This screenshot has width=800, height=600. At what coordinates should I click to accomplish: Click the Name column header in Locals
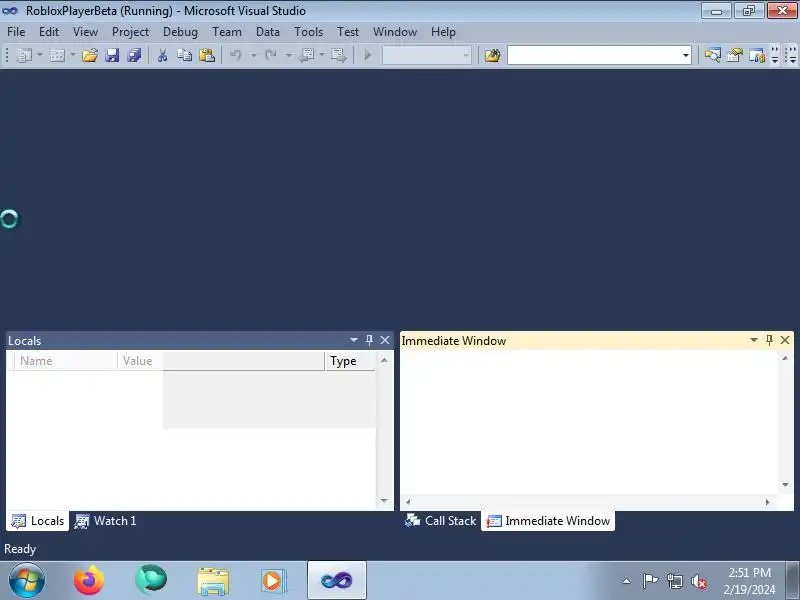66,361
